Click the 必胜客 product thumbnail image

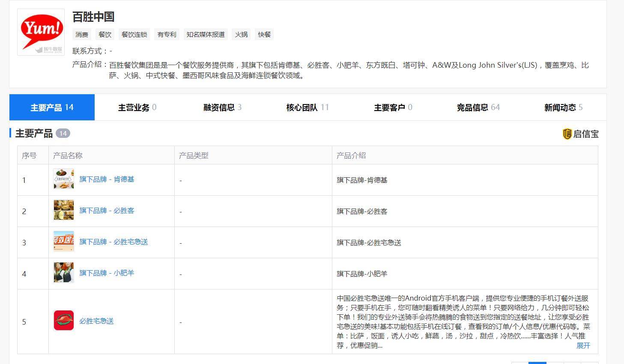tap(63, 210)
